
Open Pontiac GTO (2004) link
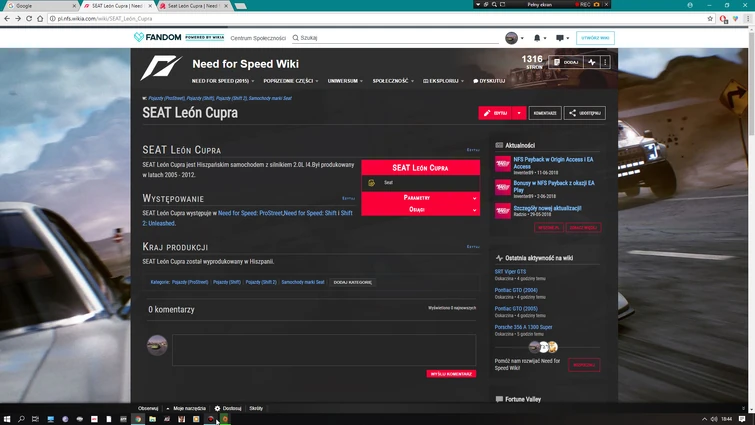tap(516, 290)
